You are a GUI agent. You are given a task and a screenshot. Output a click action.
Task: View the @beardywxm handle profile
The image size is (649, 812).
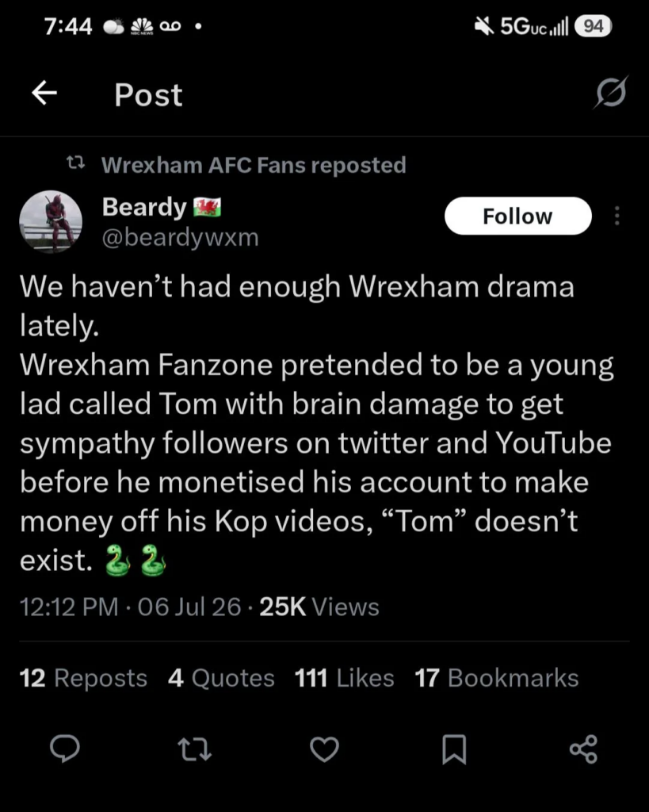pos(180,238)
